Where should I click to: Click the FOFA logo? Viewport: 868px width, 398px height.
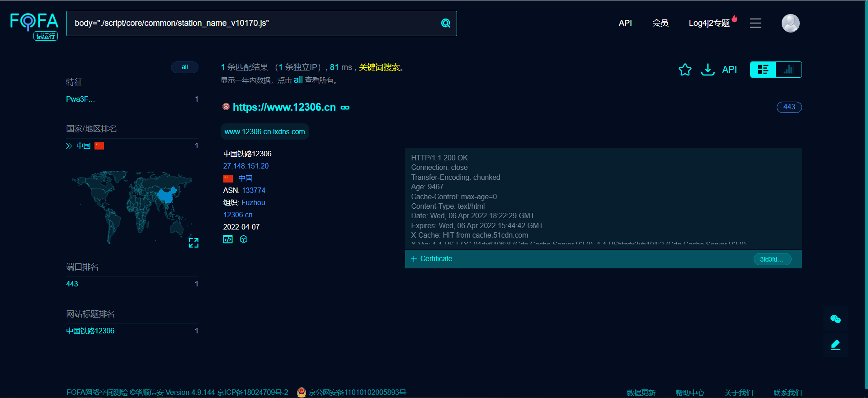click(34, 21)
